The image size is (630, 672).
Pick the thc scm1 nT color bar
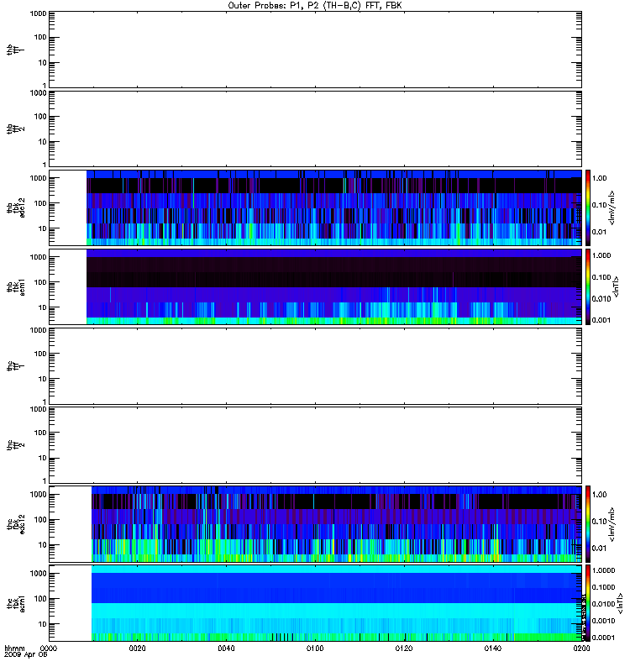(x=587, y=603)
